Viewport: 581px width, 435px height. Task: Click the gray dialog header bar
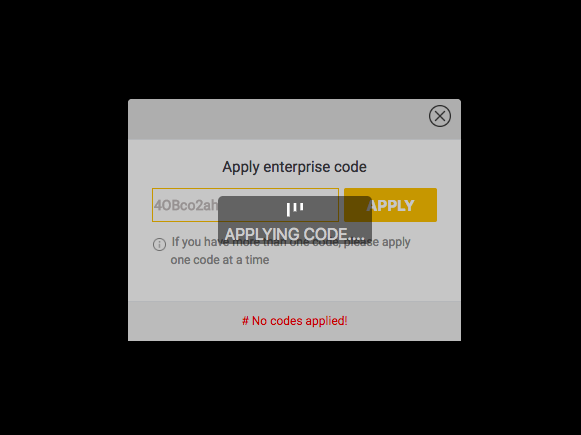coord(278,119)
